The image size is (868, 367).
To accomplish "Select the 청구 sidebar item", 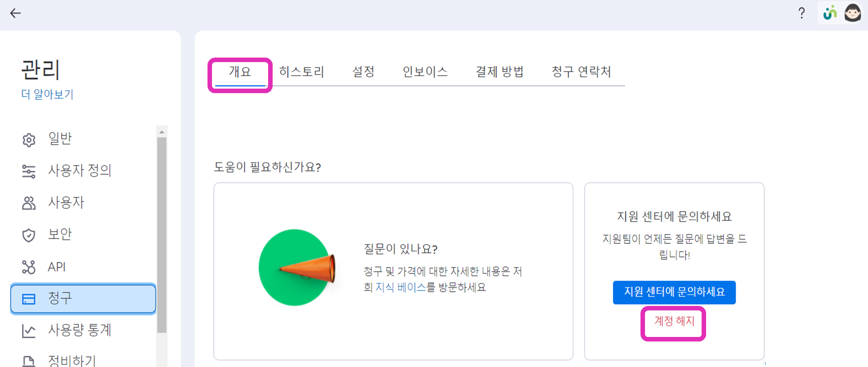I will click(83, 299).
